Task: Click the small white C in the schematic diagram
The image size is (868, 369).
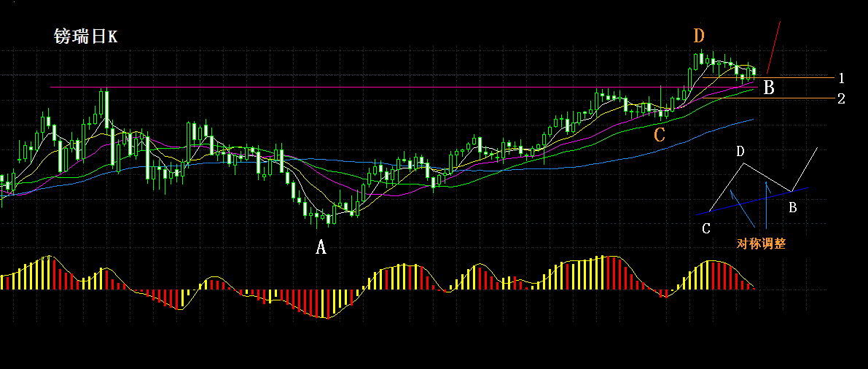Action: click(705, 228)
